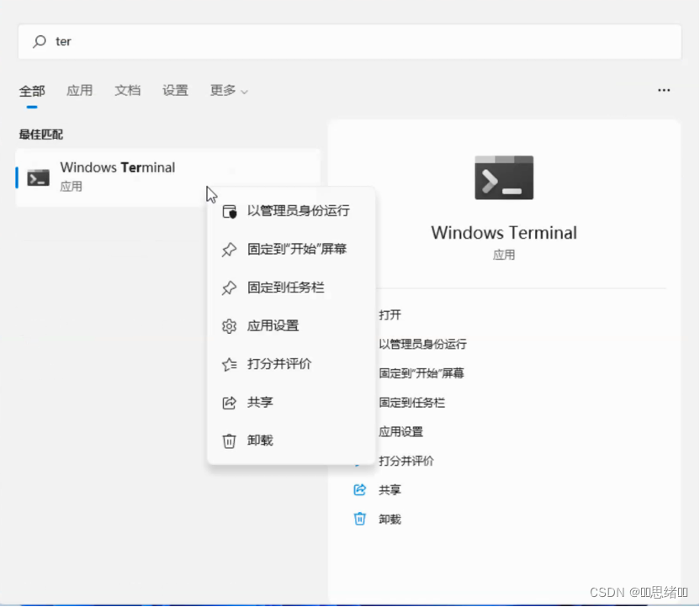Image resolution: width=700 pixels, height=607 pixels.
Task: Click the gear icon in the context menu
Action: pos(229,326)
